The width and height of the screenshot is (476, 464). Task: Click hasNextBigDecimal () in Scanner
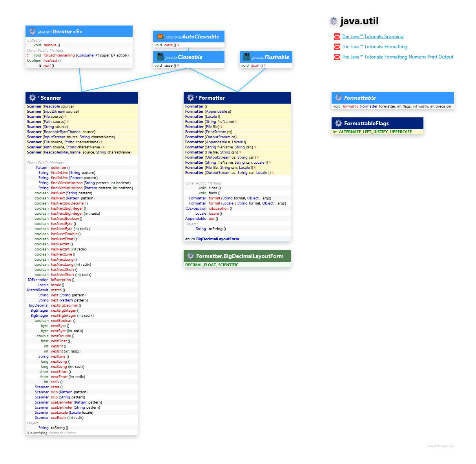click(69, 203)
